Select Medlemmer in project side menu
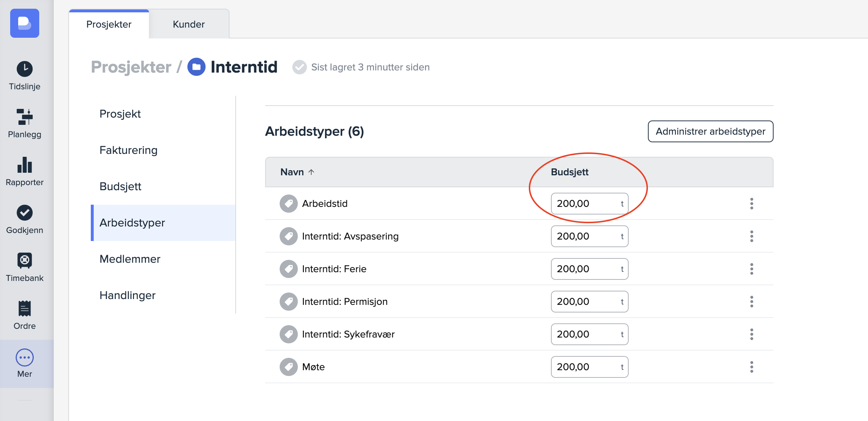 (130, 259)
